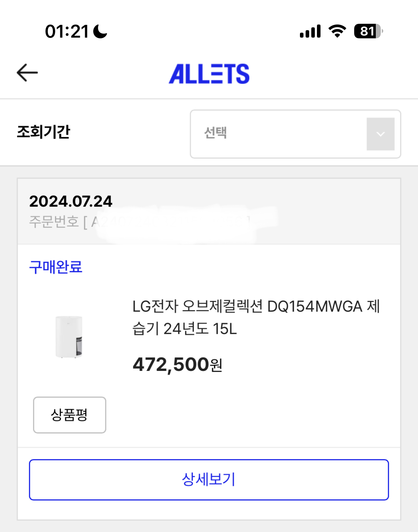
Task: Tap the 01:21 clock in status bar
Action: [67, 31]
